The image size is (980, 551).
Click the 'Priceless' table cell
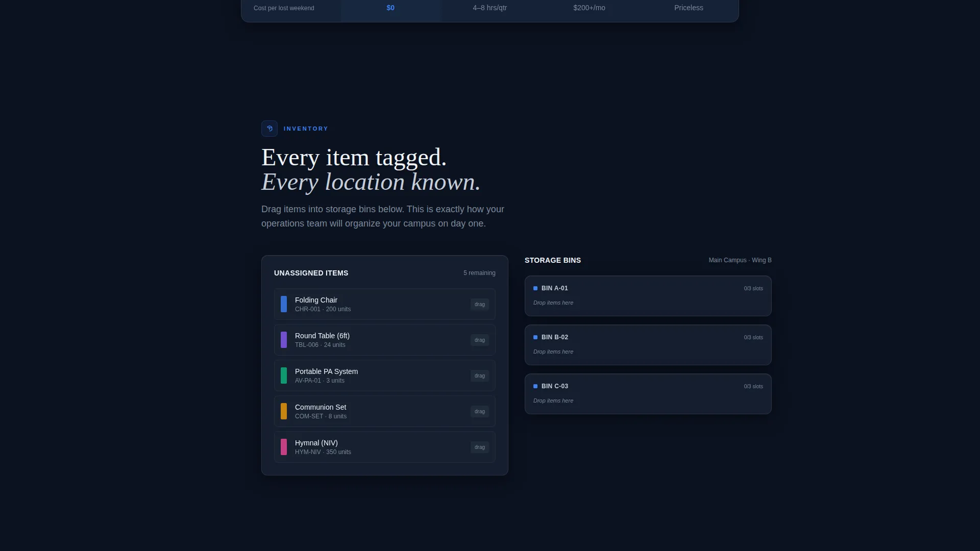[x=689, y=8]
